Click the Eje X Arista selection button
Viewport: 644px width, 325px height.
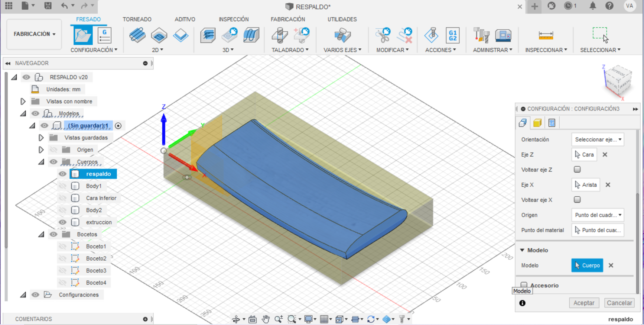[x=586, y=185]
